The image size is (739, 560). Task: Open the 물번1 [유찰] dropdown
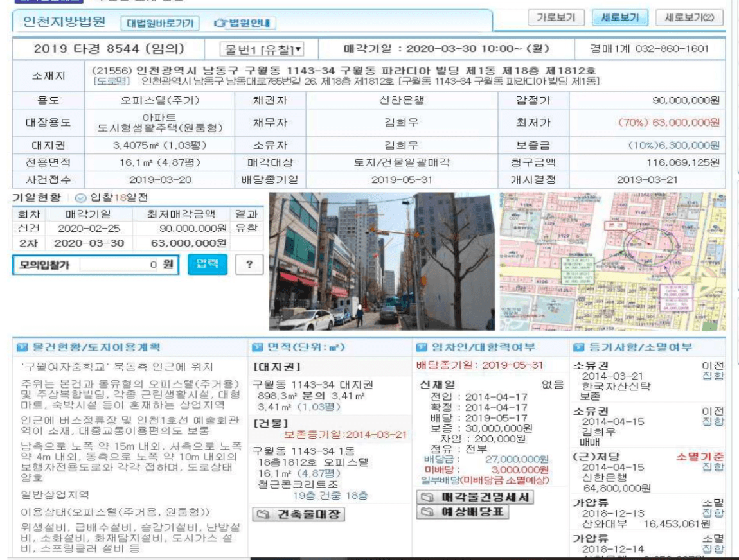262,49
